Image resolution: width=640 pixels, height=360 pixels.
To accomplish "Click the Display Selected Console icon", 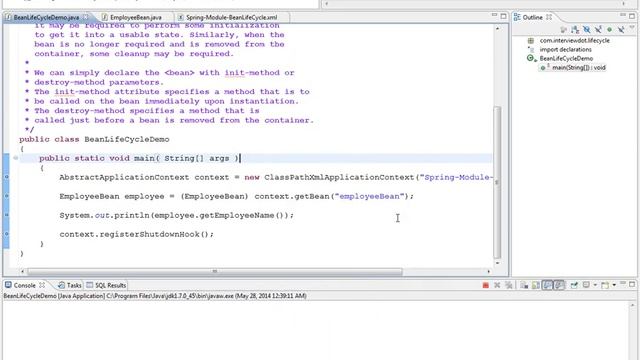I will point(586,285).
